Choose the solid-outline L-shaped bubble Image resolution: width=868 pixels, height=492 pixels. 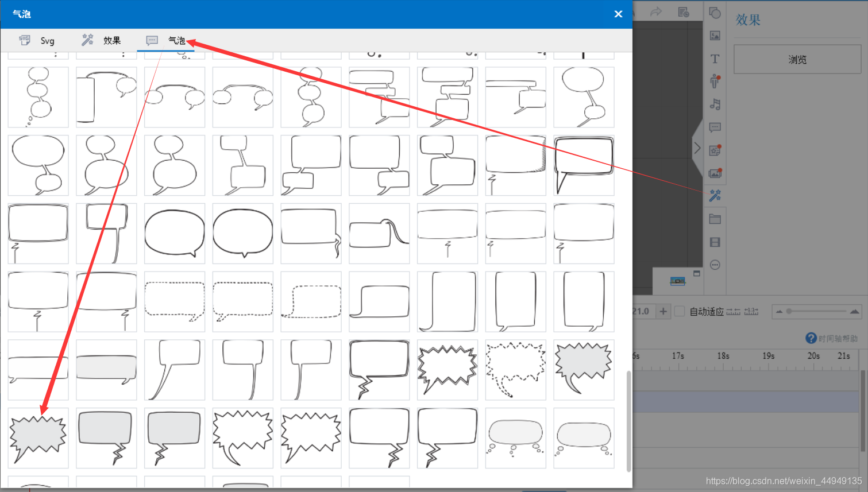click(379, 302)
